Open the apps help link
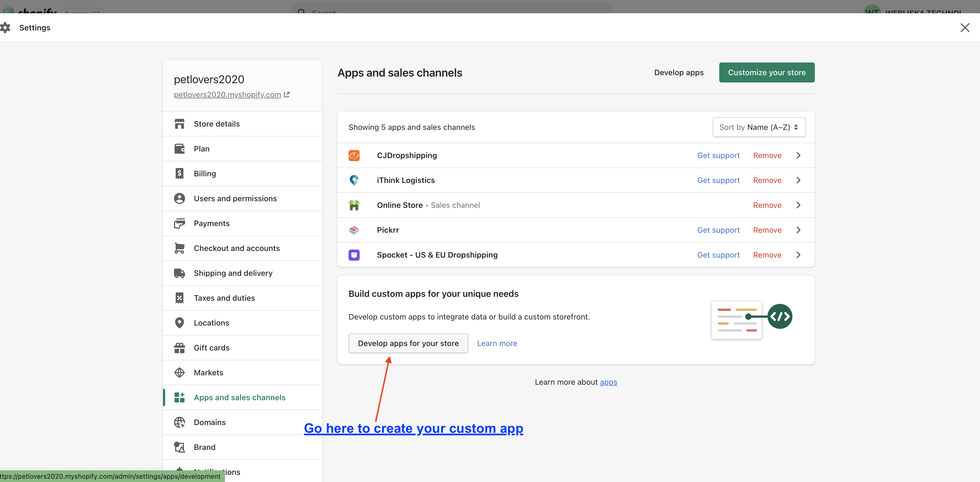980x482 pixels. pos(608,382)
